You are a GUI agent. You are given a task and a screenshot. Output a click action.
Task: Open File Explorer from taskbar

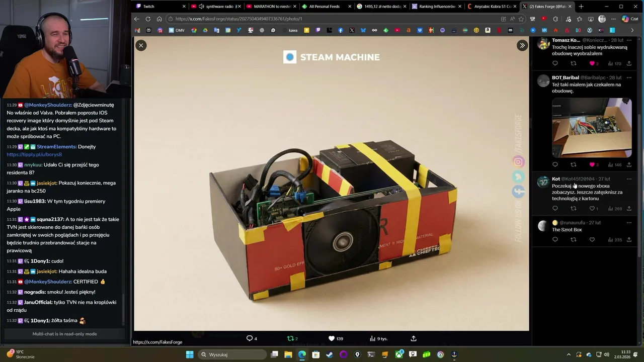click(x=288, y=354)
